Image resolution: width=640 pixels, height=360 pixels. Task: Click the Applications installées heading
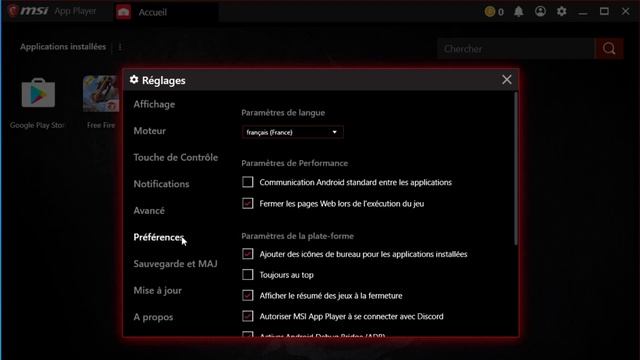coord(63,47)
